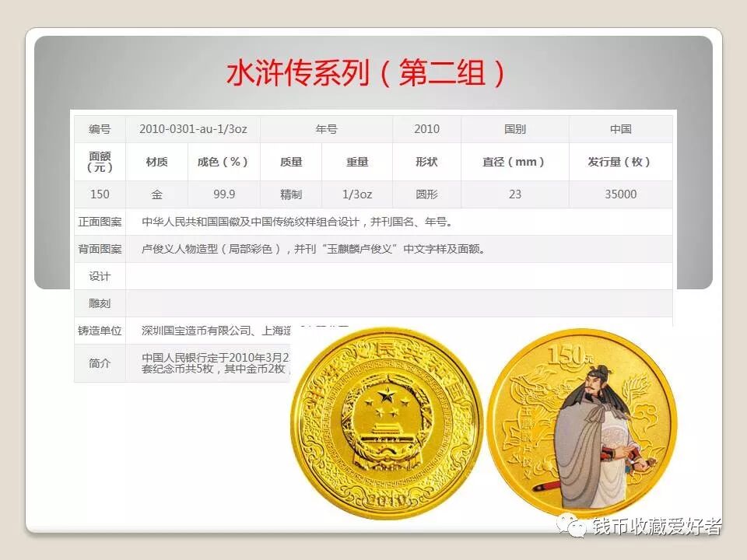
Task: Open the national emblem obverse coin image
Action: (387, 422)
